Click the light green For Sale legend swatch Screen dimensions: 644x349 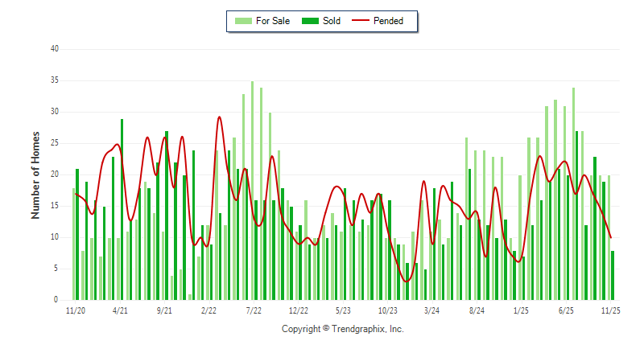242,21
